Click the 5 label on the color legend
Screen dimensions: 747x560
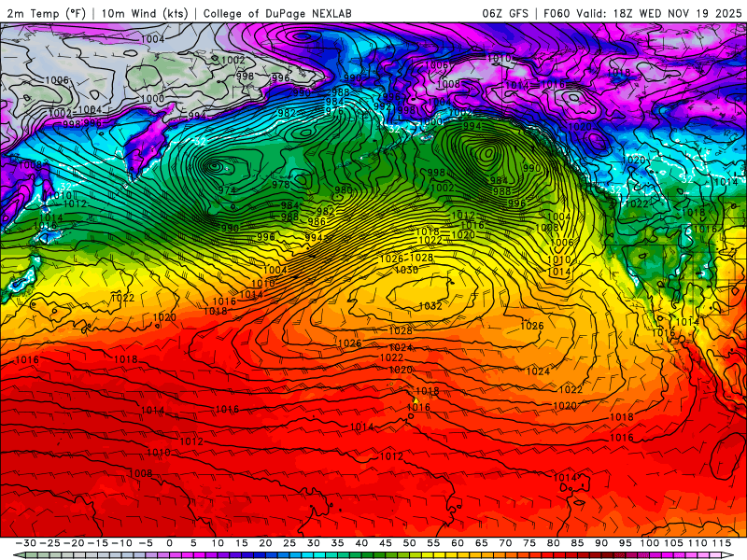(193, 543)
